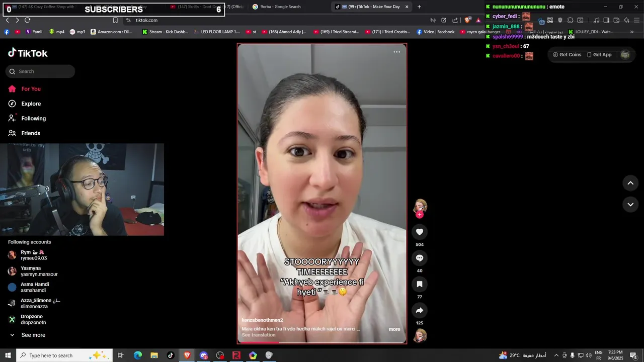The width and height of the screenshot is (644, 362).
Task: Open the profile avatar next to Get App
Action: tap(625, 55)
